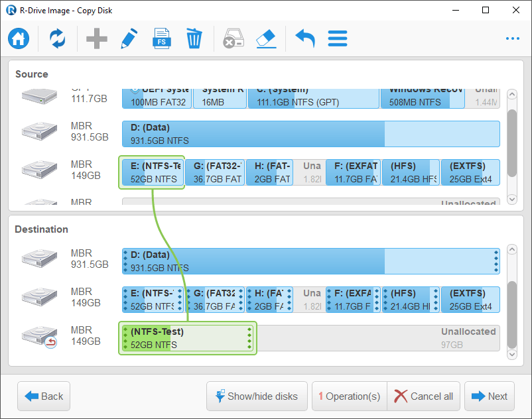532x419 pixels.
Task: Open the pencil edit tool
Action: point(129,38)
